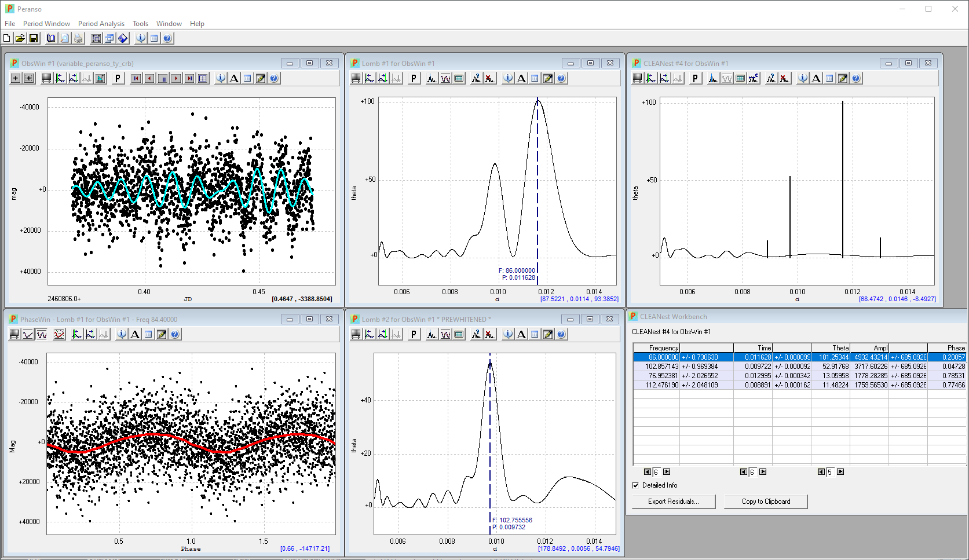Click the Copy to Clipboard button
This screenshot has height=560, width=969.
pos(766,502)
